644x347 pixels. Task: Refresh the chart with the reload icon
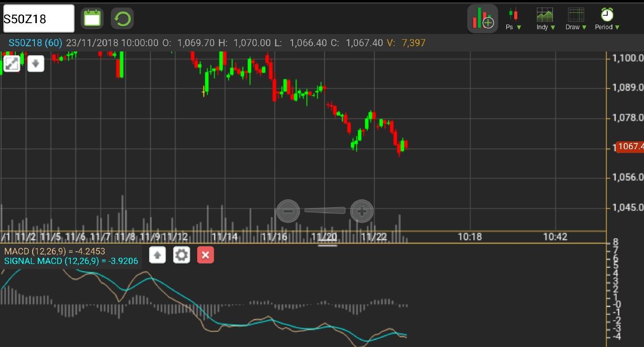pos(122,19)
